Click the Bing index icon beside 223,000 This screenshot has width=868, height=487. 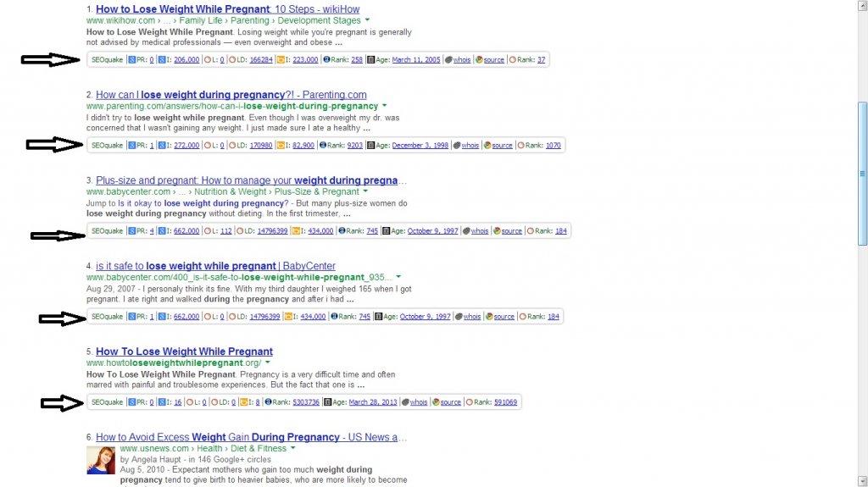[x=281, y=60]
